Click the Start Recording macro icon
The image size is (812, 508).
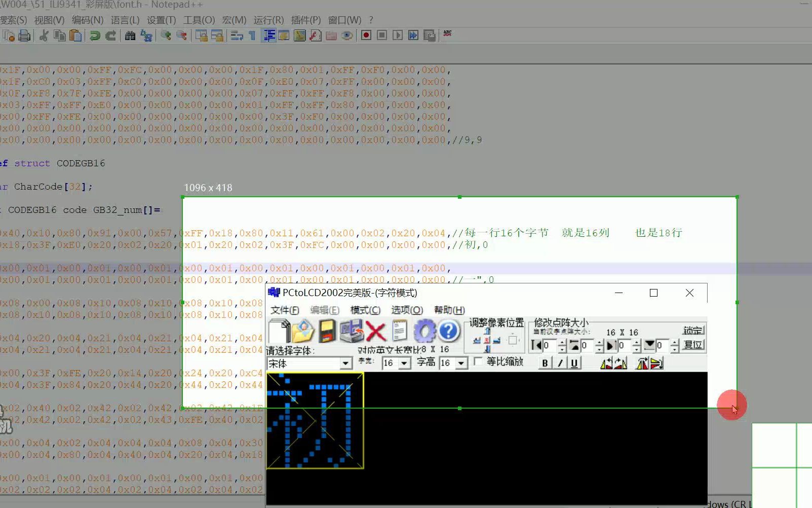coord(366,35)
